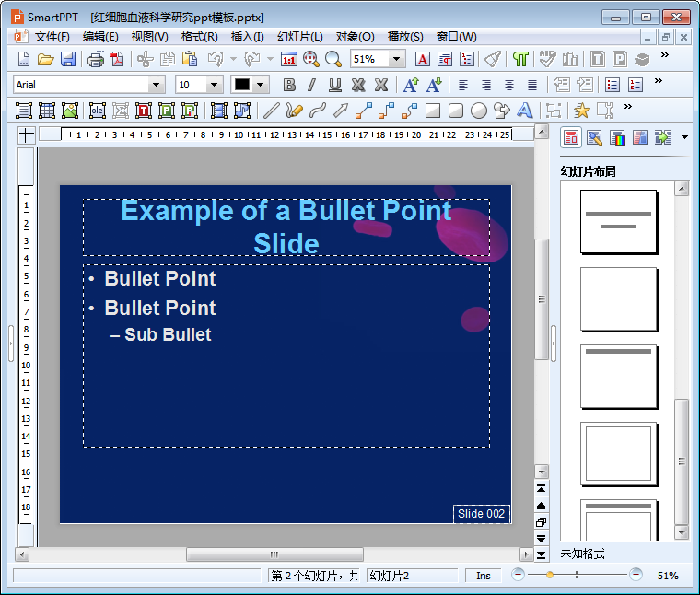700x595 pixels.
Task: Align text left
Action: point(463,85)
